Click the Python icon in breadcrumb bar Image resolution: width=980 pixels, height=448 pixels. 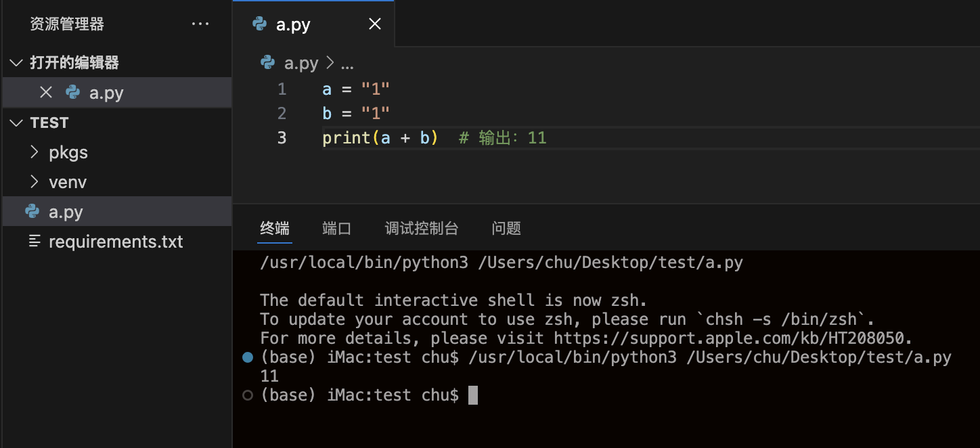point(268,63)
